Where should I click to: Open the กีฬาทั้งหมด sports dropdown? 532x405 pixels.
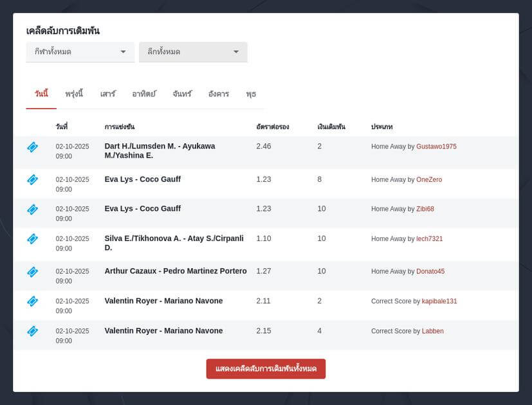tap(80, 52)
